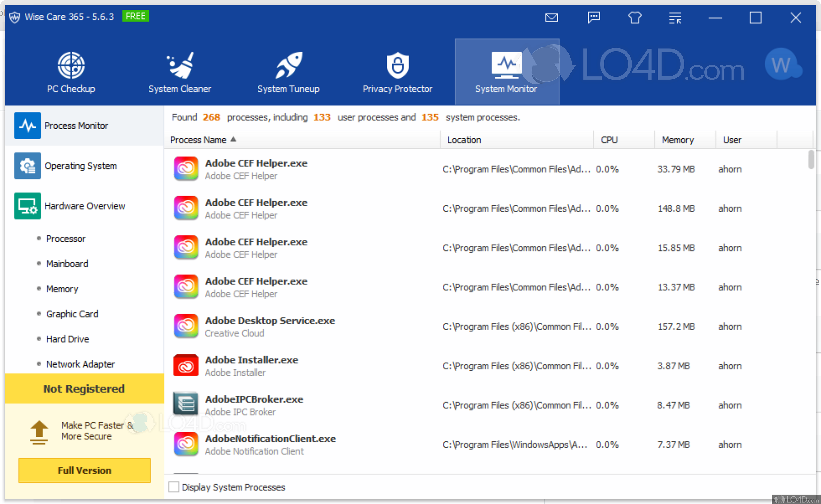Click the Full Version button

pos(84,470)
